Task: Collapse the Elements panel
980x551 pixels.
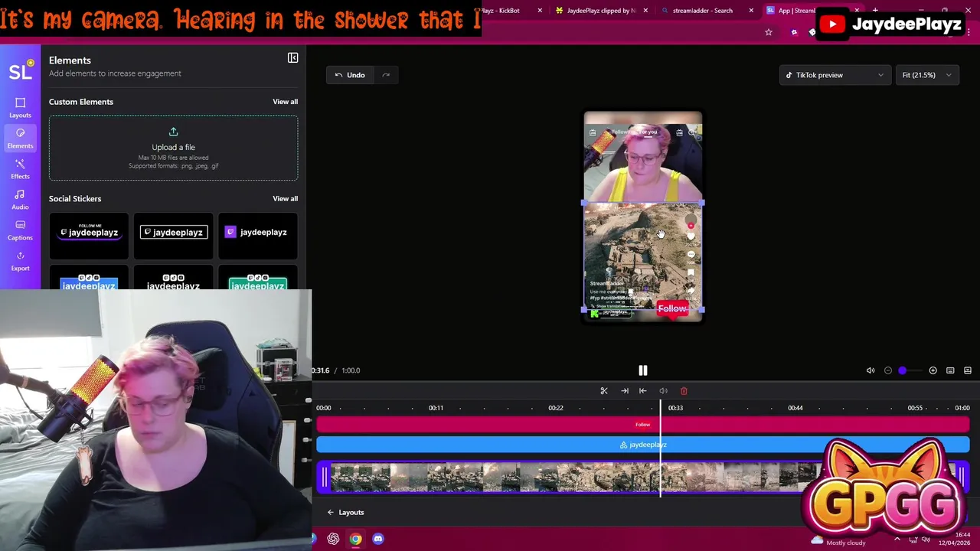Action: click(x=292, y=58)
